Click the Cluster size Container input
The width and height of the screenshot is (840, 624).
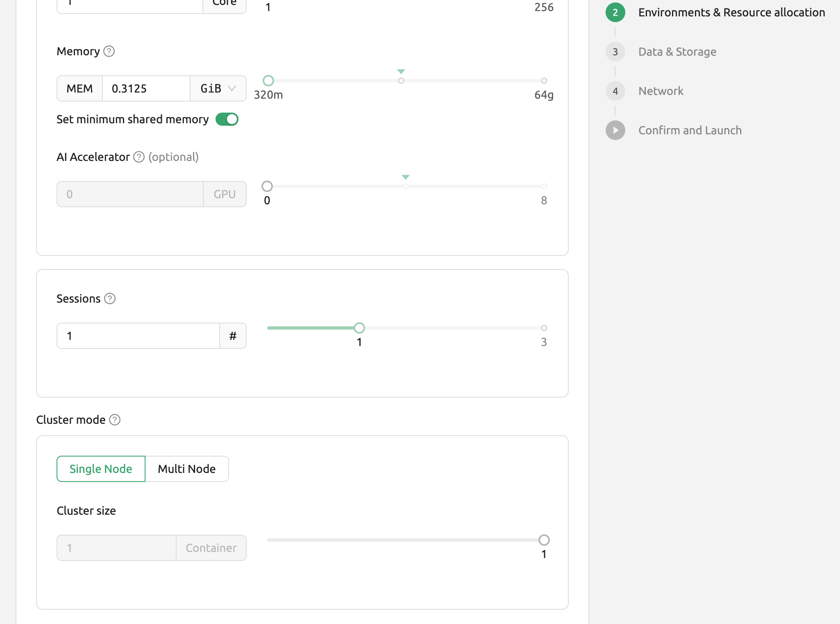(x=117, y=548)
